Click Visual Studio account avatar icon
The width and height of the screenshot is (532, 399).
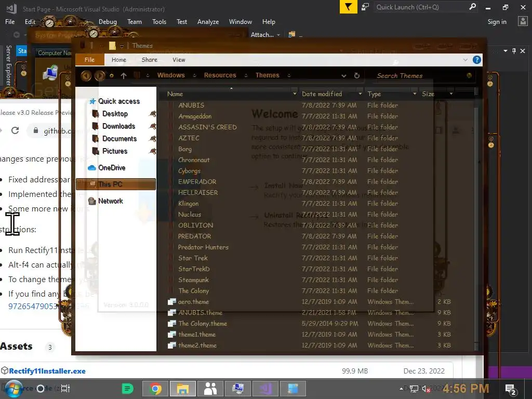pyautogui.click(x=523, y=21)
